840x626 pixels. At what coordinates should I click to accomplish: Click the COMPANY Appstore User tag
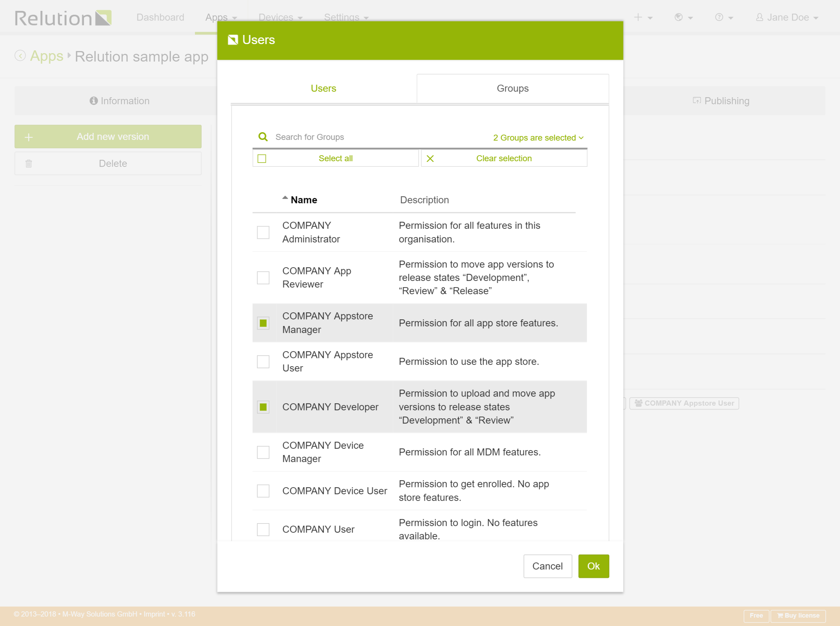pyautogui.click(x=684, y=403)
